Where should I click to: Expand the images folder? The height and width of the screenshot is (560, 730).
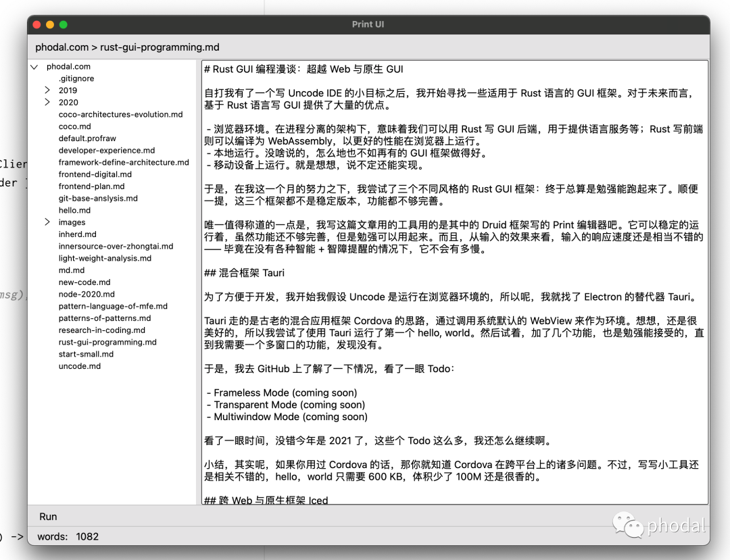pos(46,222)
